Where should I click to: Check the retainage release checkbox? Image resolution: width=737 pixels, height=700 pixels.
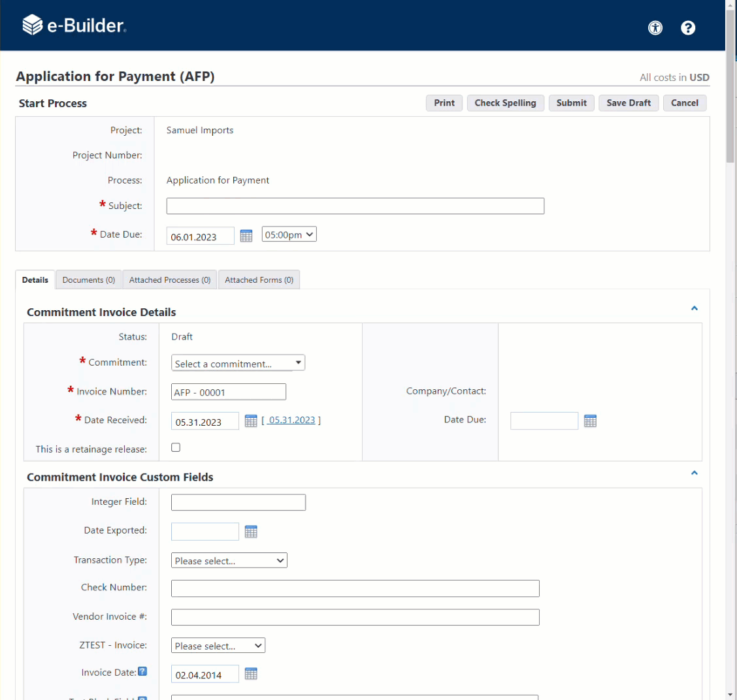coord(176,447)
